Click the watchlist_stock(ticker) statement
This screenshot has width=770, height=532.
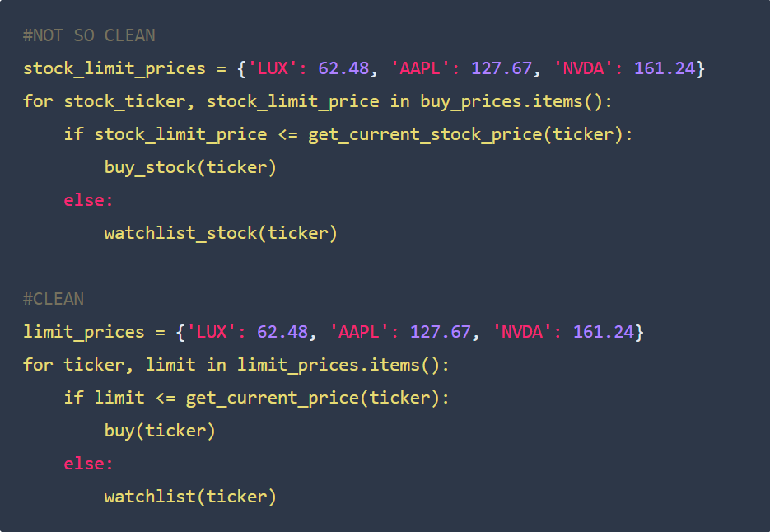click(x=221, y=233)
